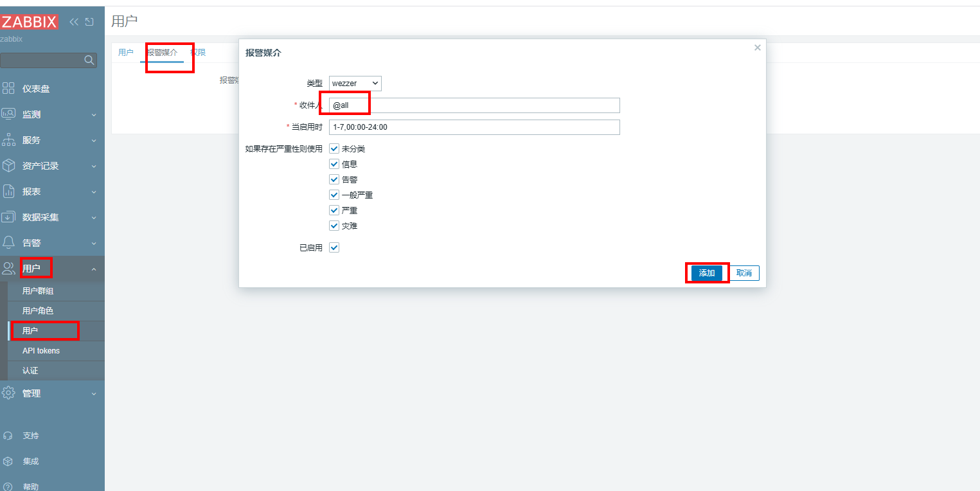Open 用户角色 submenu item
Screen dimensions: 980x491
click(55, 311)
